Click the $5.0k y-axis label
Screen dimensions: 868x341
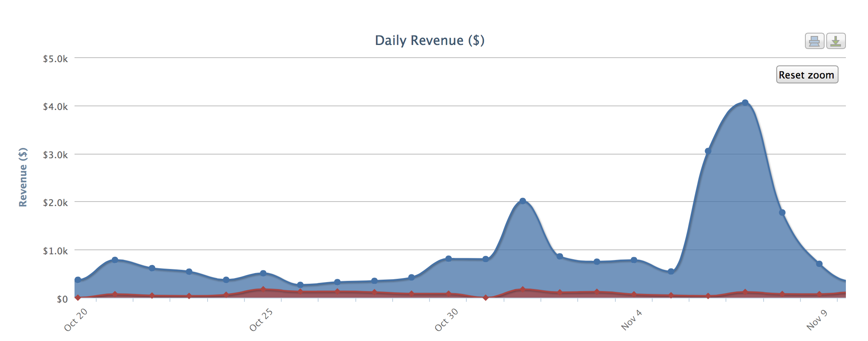[55, 59]
